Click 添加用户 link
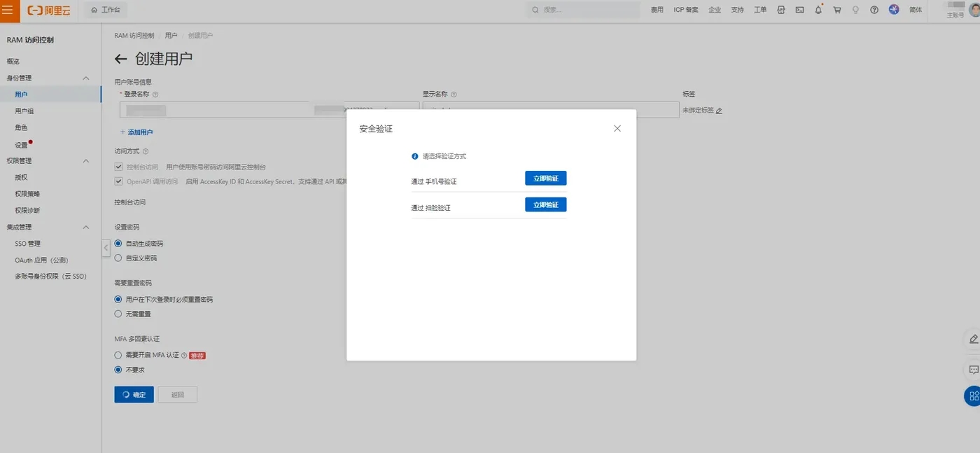This screenshot has width=980, height=453. coord(136,132)
